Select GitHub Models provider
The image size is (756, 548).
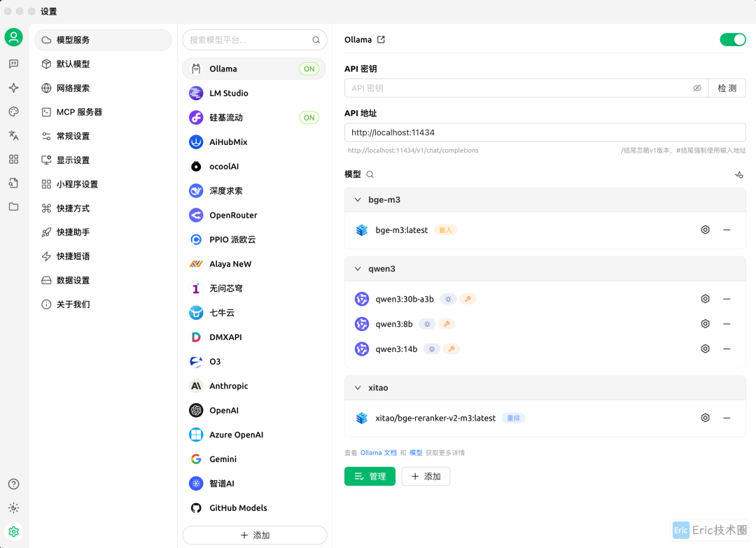pos(254,508)
